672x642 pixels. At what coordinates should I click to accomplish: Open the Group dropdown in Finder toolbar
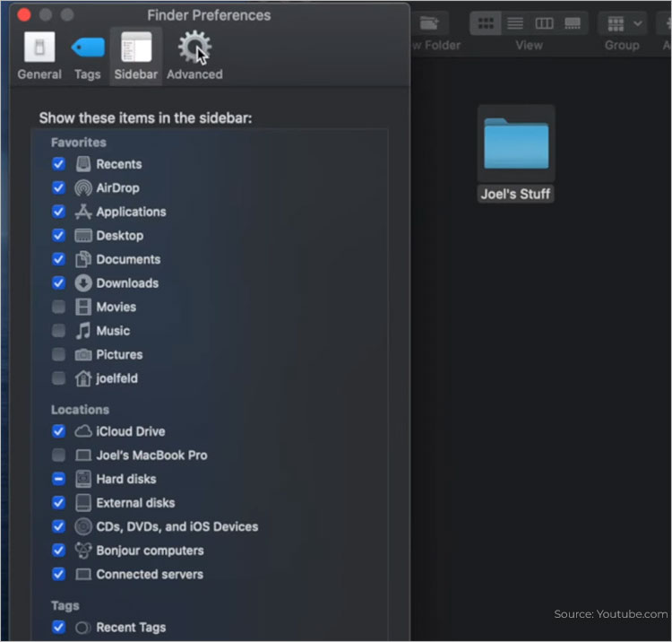click(x=624, y=23)
